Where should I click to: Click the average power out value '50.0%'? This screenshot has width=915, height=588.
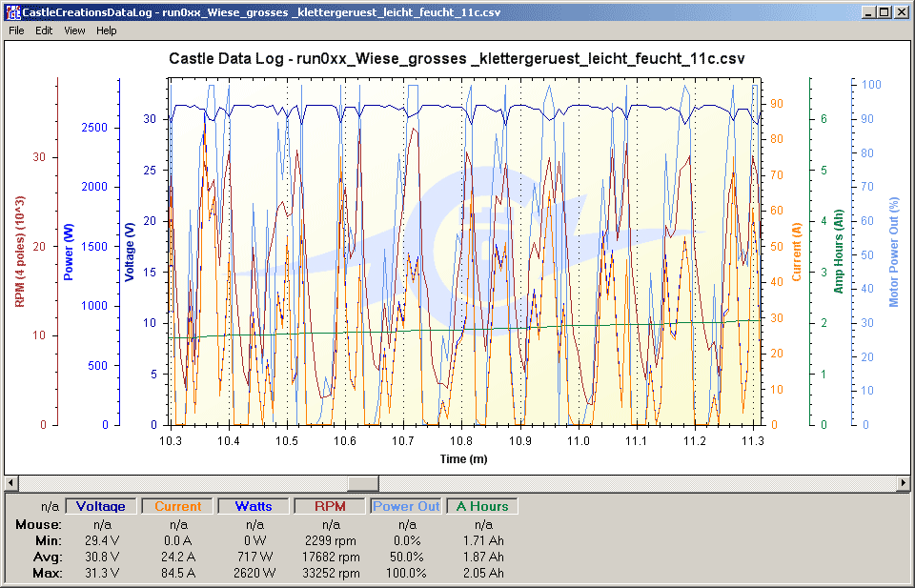[407, 558]
